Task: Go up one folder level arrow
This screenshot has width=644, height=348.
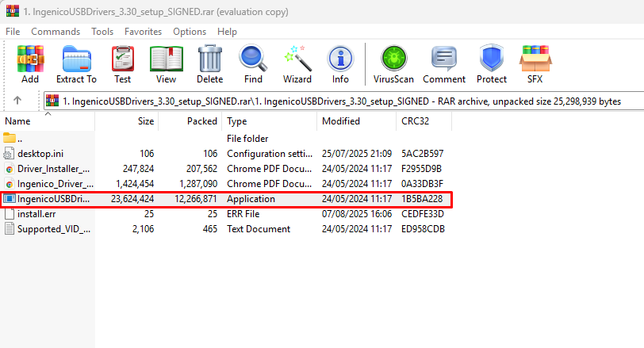Action: 17,101
